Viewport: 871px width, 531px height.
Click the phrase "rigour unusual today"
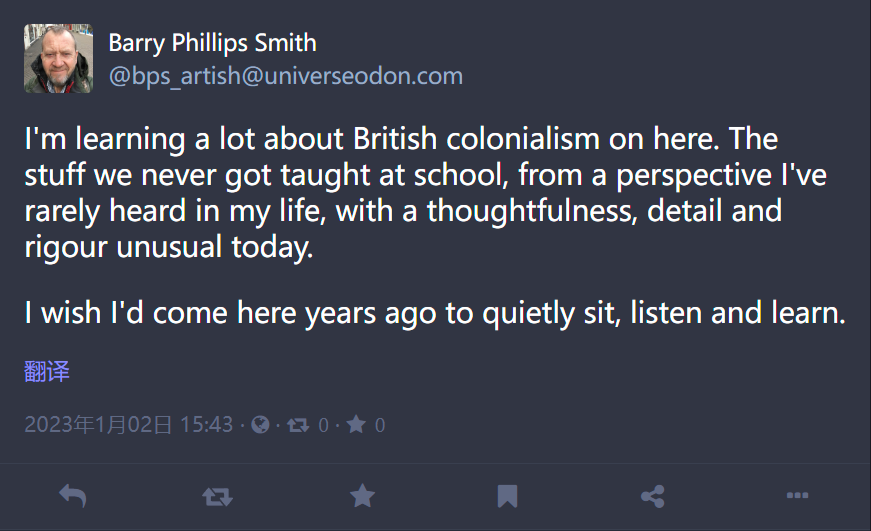[x=169, y=247]
